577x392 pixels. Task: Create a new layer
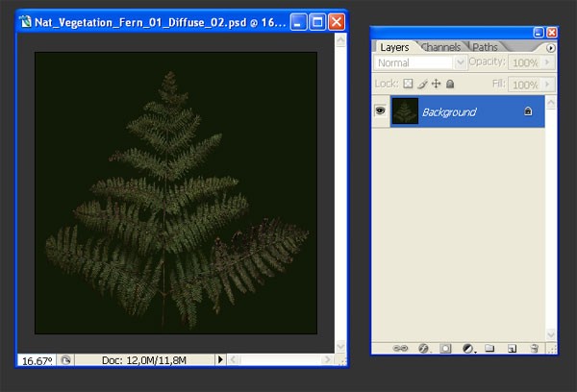click(512, 348)
